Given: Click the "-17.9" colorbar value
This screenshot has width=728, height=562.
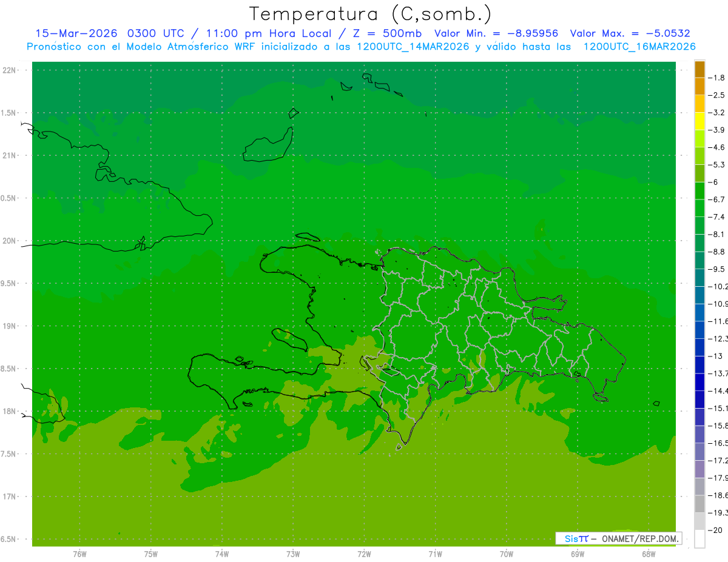Looking at the screenshot, I should 718,477.
